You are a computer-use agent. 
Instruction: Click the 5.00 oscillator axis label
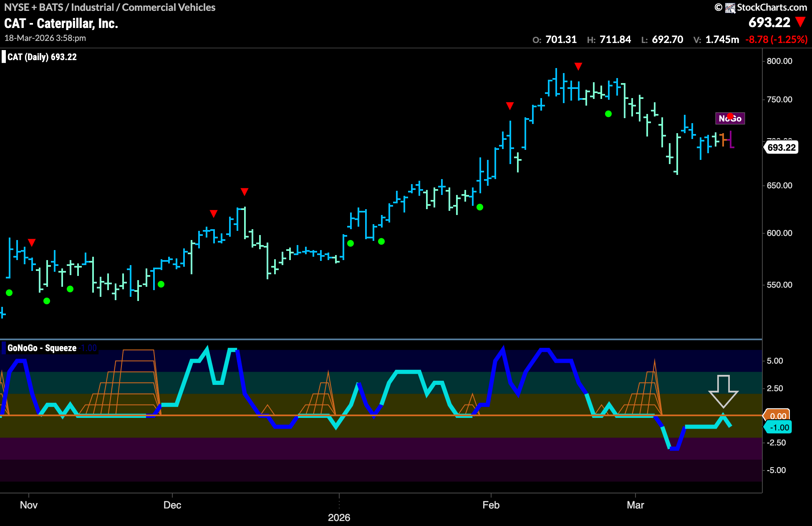point(775,361)
